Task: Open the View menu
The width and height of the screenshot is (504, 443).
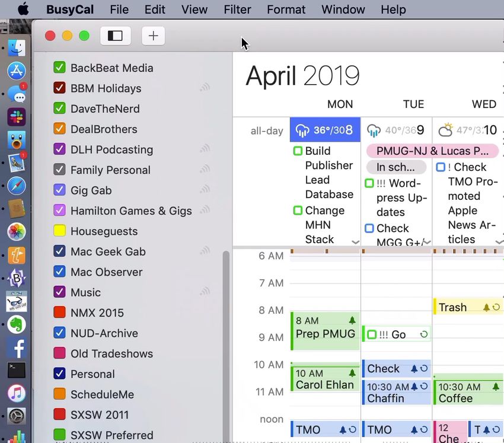Action: pyautogui.click(x=194, y=9)
